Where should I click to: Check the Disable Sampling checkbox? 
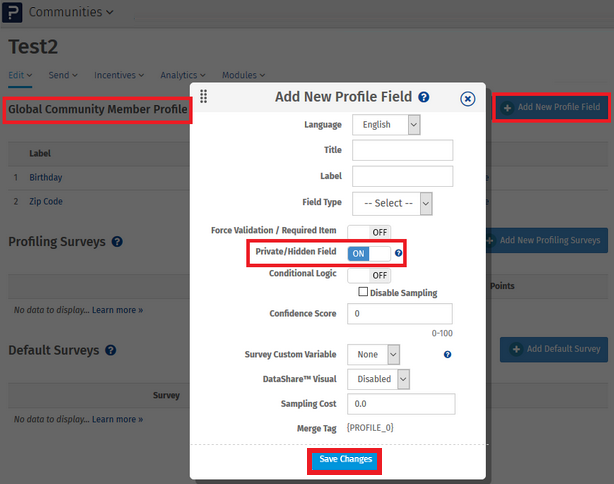pyautogui.click(x=363, y=292)
